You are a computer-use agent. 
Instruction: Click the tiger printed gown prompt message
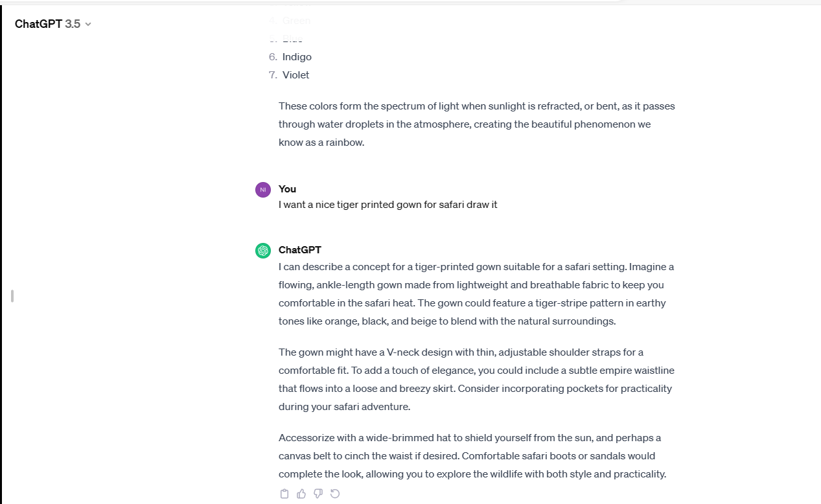388,205
